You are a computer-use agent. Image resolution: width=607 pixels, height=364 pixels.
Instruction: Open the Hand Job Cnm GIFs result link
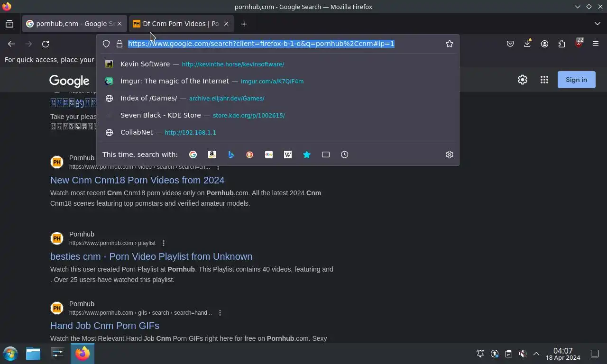click(105, 326)
